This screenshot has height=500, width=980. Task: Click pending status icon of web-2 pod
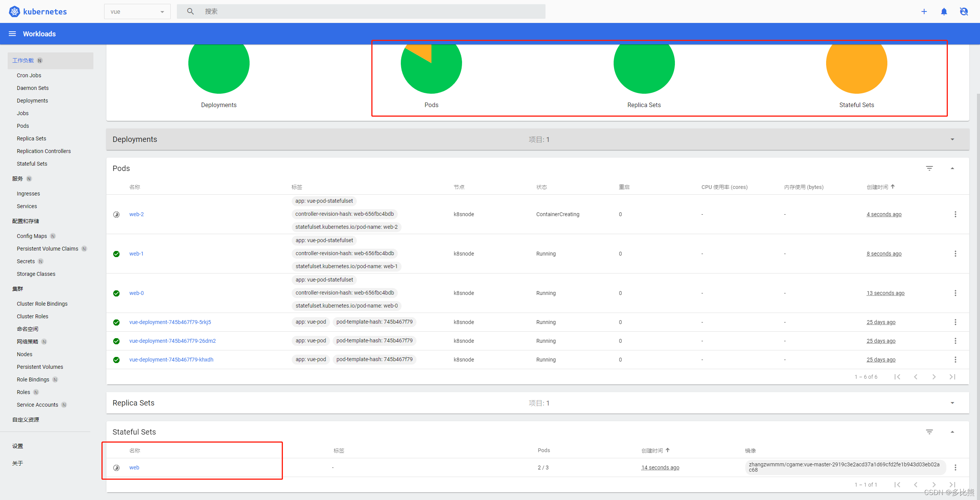(116, 215)
